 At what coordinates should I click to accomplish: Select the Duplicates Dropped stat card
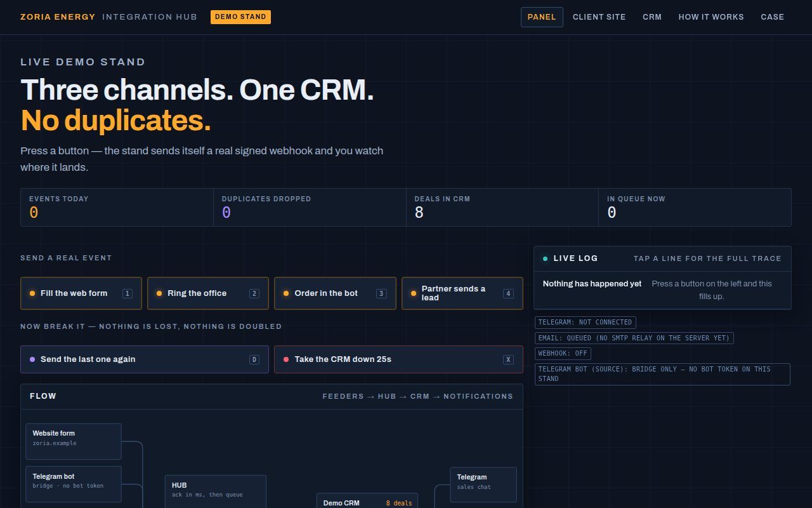[x=310, y=207]
